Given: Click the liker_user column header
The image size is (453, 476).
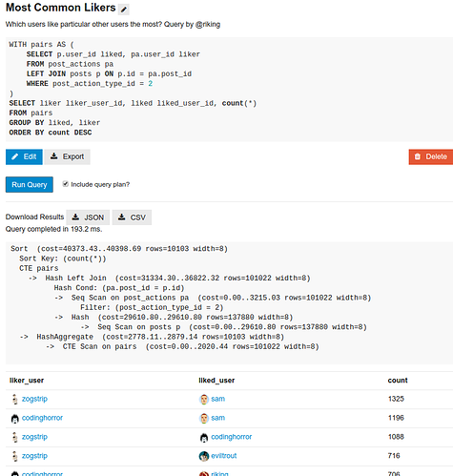Looking at the screenshot, I should [x=27, y=381].
